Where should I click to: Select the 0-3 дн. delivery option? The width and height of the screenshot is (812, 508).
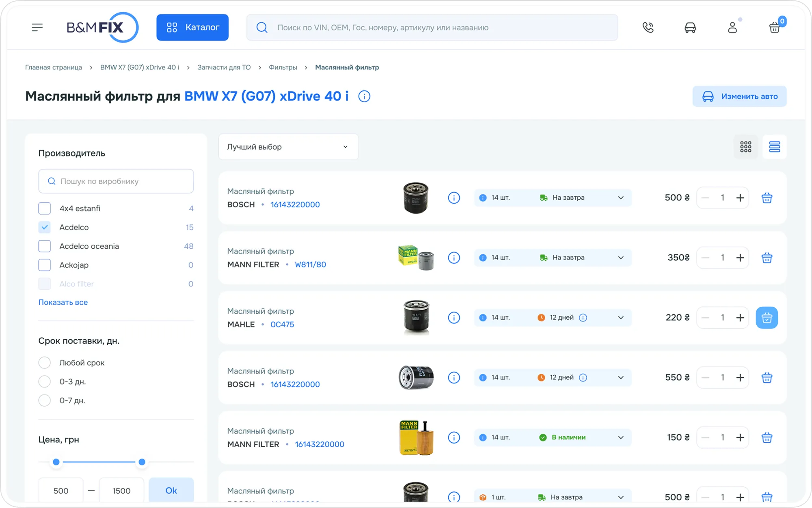click(x=45, y=381)
